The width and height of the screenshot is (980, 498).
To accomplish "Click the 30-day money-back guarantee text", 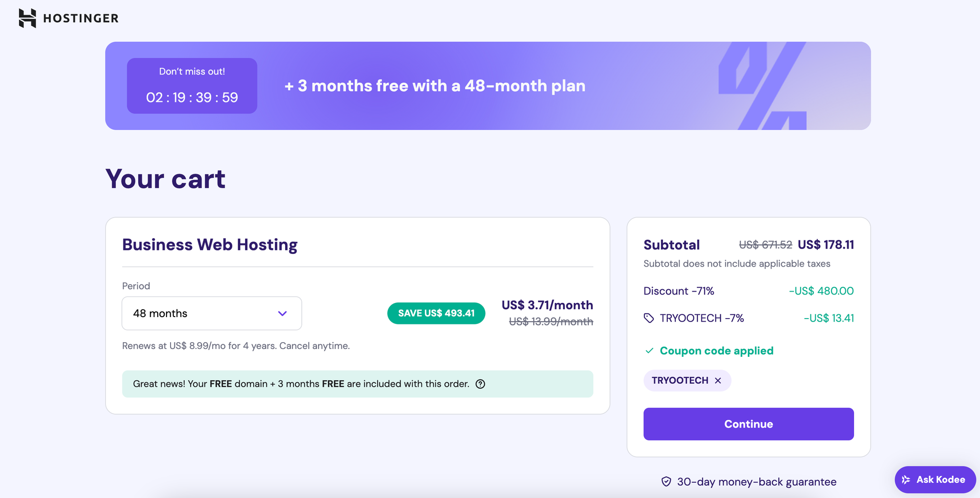I will tap(757, 481).
